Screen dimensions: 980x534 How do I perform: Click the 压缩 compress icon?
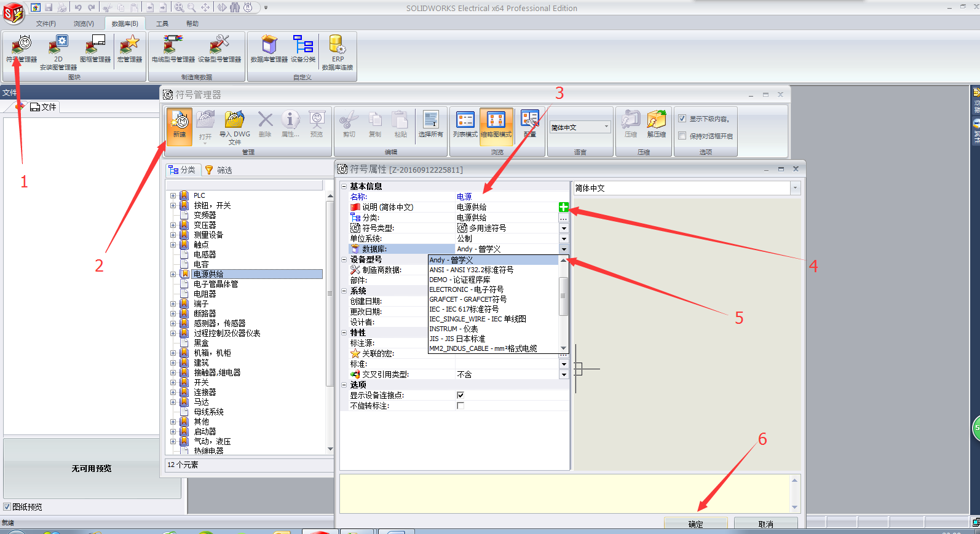(631, 125)
